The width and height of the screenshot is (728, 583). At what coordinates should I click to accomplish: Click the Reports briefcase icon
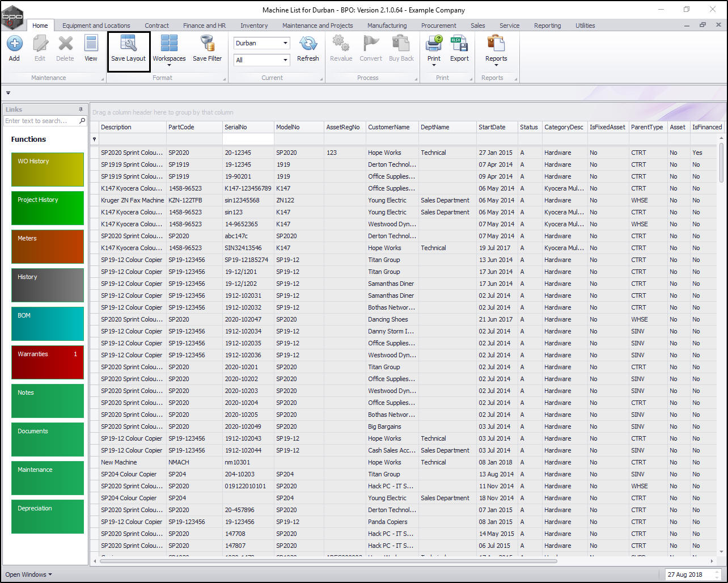[496, 43]
